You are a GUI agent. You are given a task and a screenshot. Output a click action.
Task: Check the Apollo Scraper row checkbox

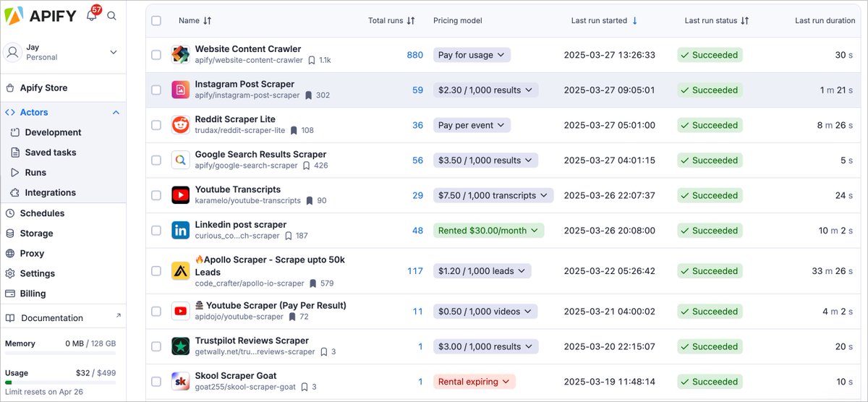pos(156,270)
